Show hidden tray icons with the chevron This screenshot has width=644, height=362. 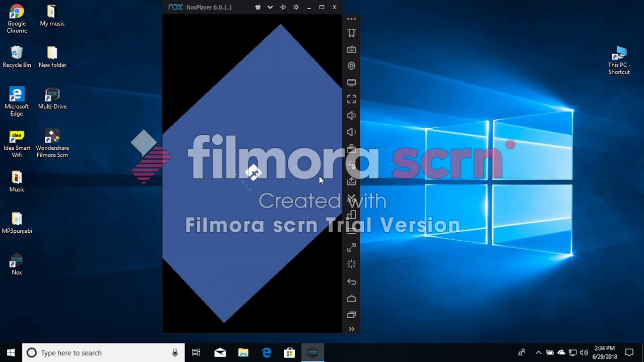coord(538,352)
